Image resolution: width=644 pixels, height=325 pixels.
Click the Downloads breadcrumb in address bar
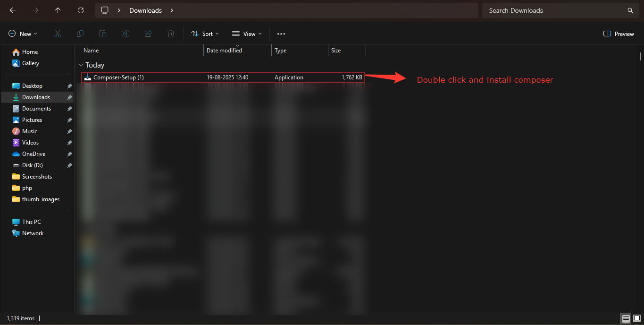(x=145, y=10)
